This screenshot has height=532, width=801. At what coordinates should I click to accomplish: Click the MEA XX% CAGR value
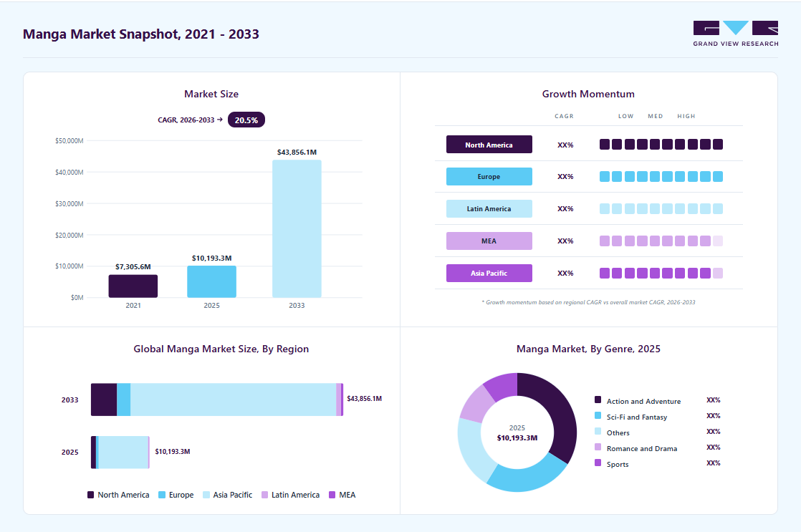click(x=565, y=241)
